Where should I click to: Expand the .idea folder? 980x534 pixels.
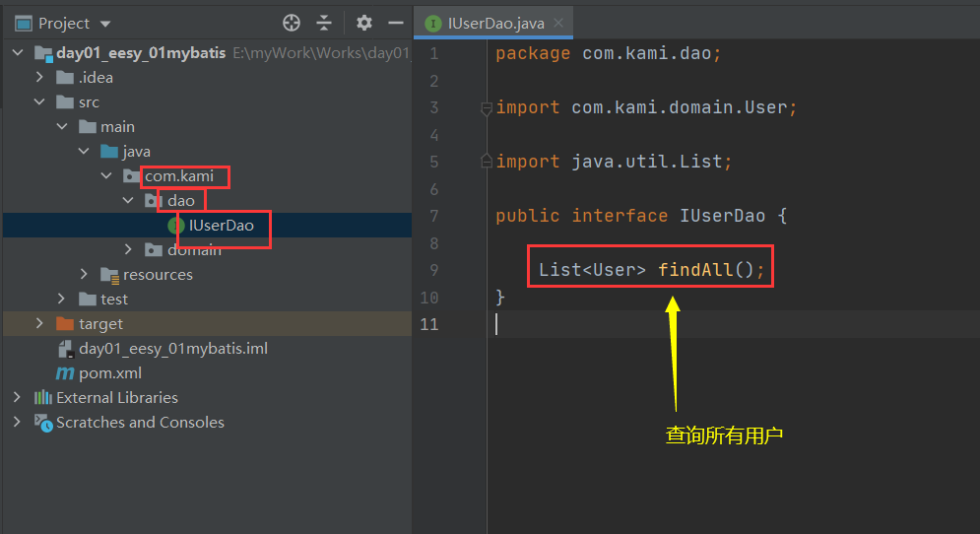tap(40, 77)
